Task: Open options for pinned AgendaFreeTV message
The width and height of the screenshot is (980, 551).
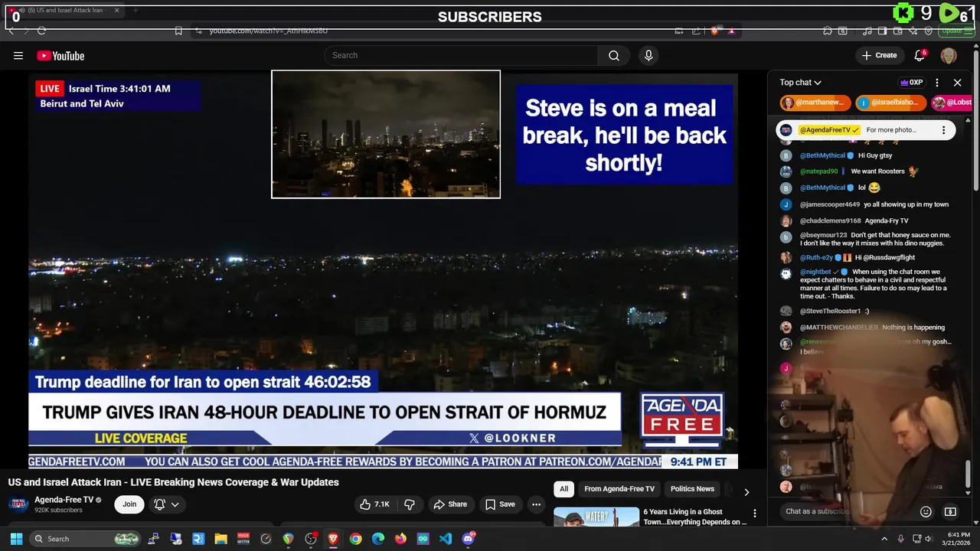Action: [x=943, y=130]
